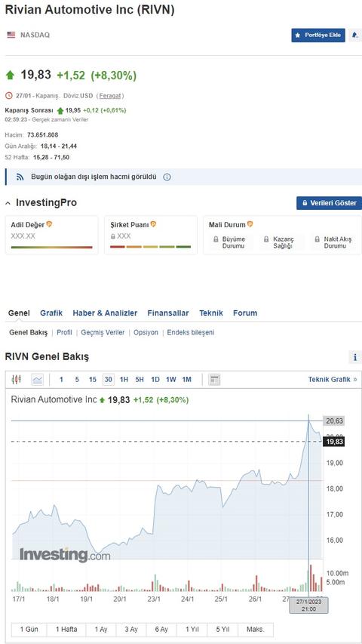The width and height of the screenshot is (362, 644).
Task: Click the feed icon in the volume notice
Action: coord(20,177)
